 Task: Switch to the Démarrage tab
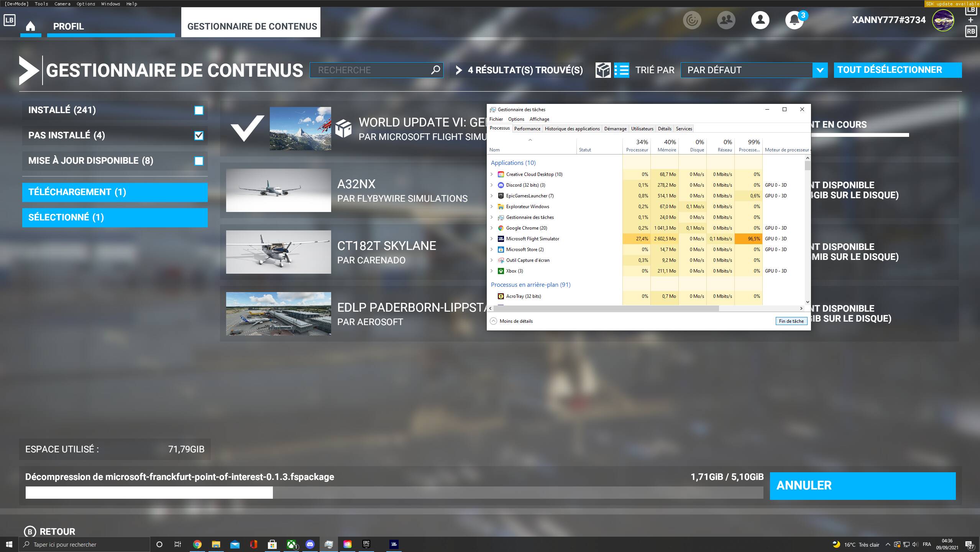pyautogui.click(x=615, y=129)
